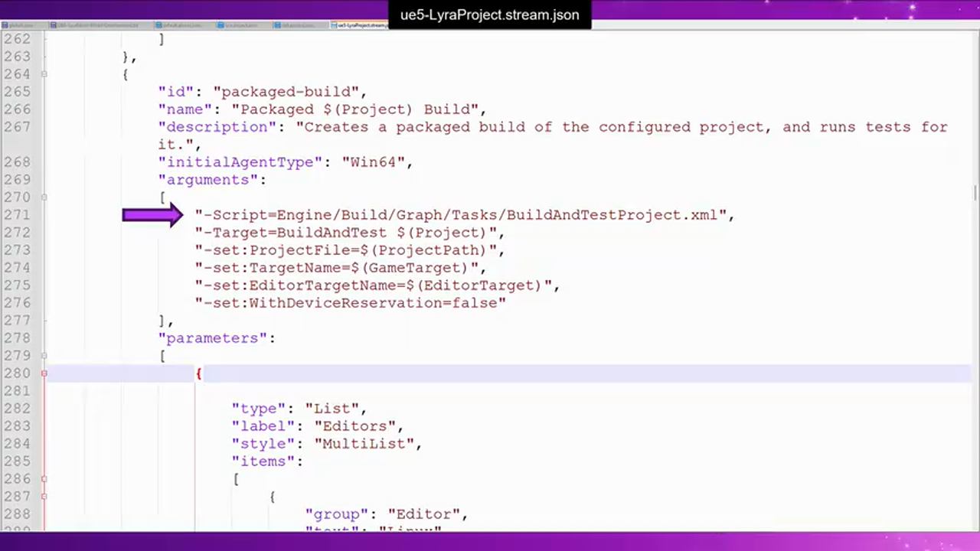980x551 pixels.
Task: Collapse the items array fold at line 286
Action: (44, 479)
